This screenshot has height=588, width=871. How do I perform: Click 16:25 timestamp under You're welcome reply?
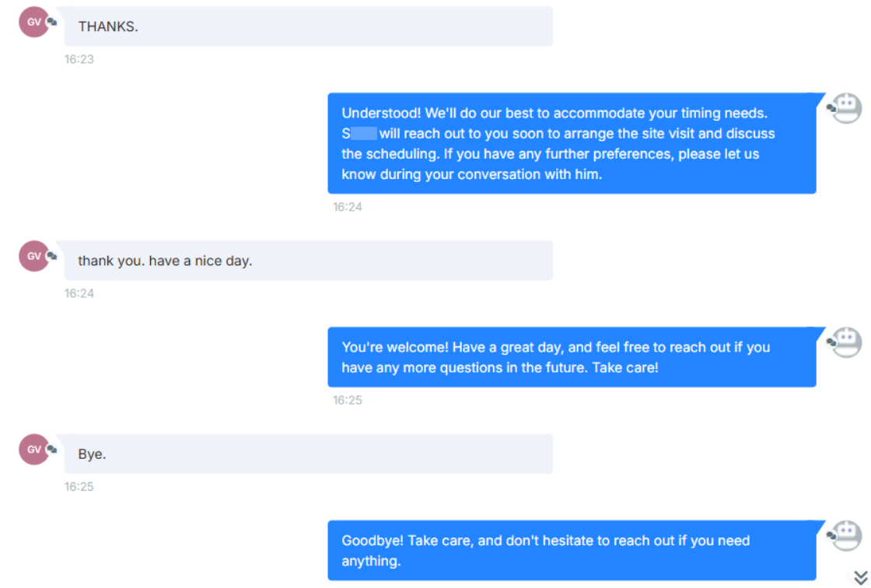348,400
